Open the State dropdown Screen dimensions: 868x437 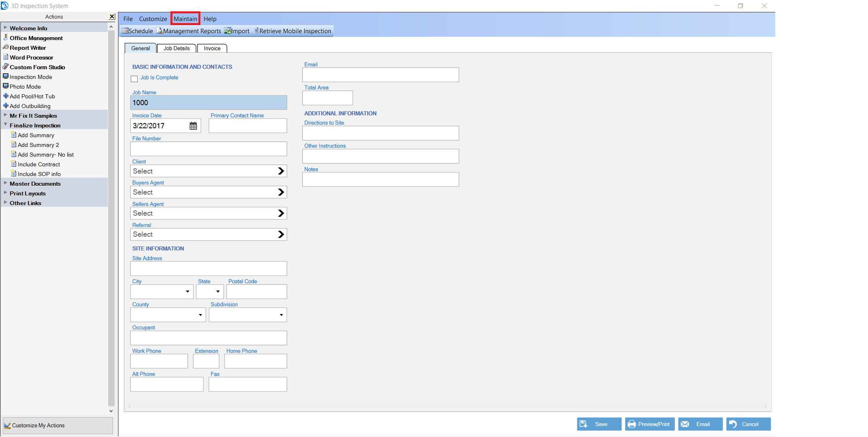pos(218,292)
